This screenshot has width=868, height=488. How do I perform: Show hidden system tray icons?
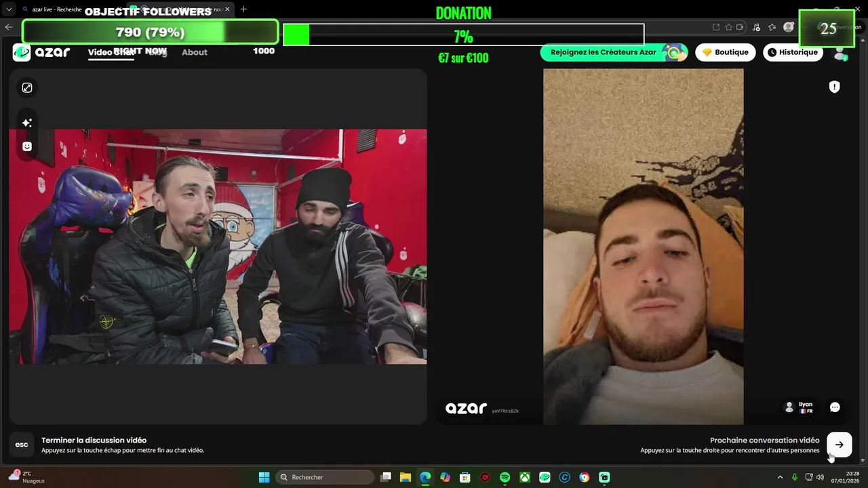click(780, 477)
